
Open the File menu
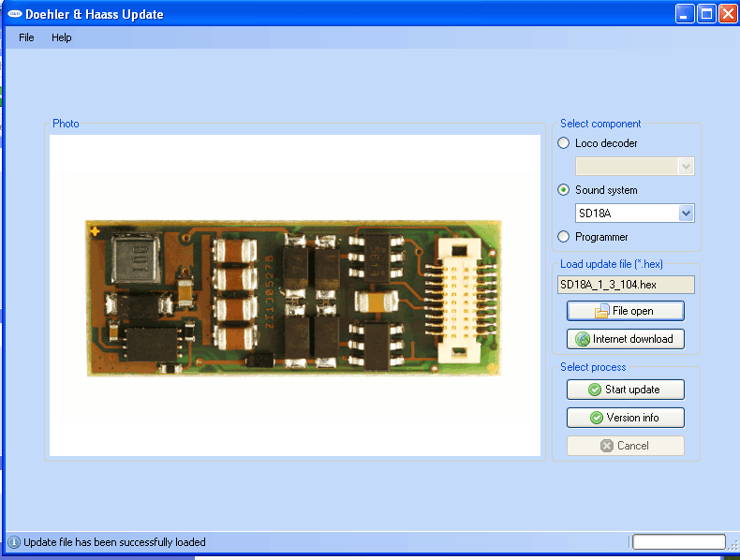(x=26, y=37)
